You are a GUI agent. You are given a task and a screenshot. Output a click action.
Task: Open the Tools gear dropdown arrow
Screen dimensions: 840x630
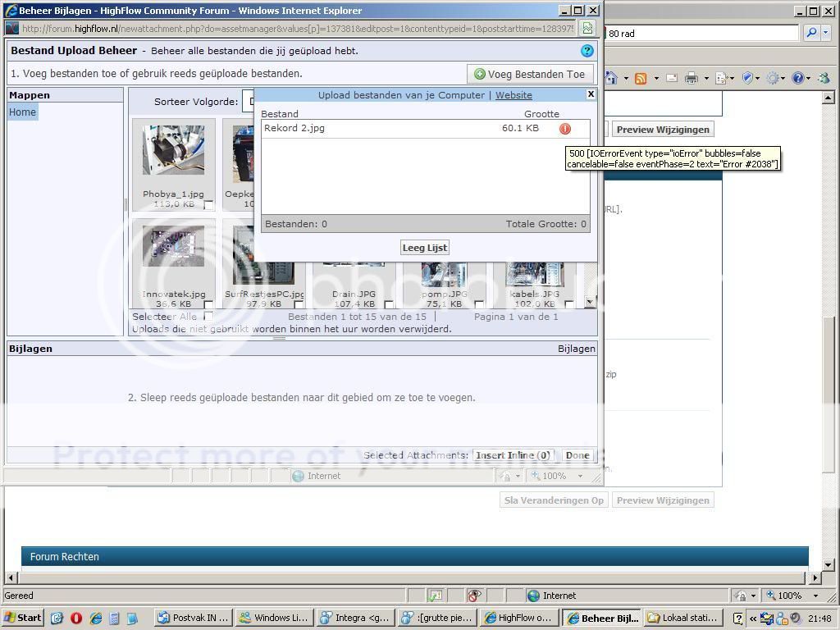pos(783,79)
